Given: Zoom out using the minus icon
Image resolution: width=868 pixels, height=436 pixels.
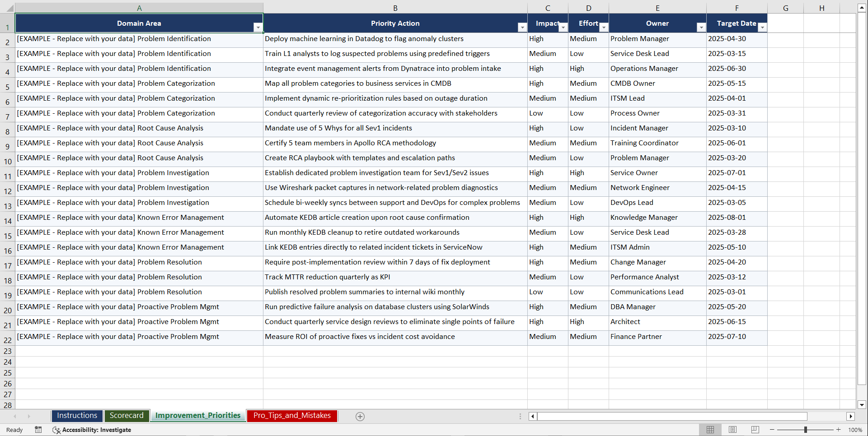Looking at the screenshot, I should pyautogui.click(x=772, y=430).
